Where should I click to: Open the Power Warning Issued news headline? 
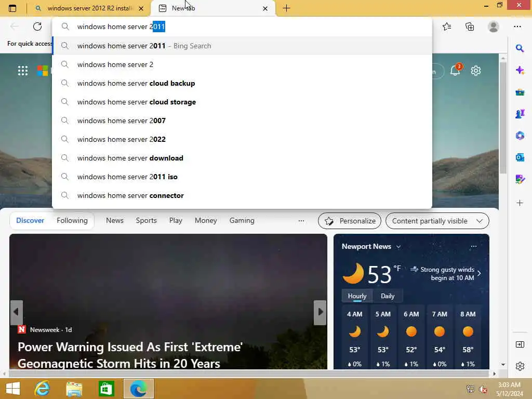pos(130,355)
